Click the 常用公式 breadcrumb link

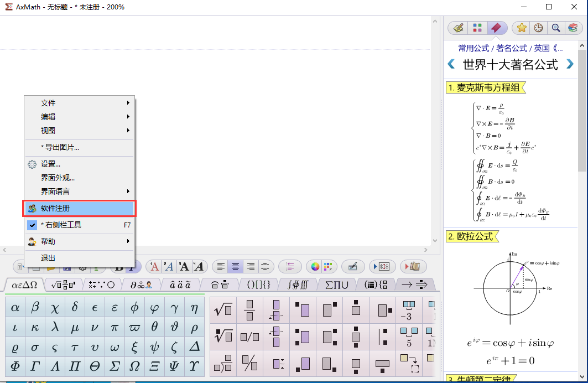click(473, 48)
